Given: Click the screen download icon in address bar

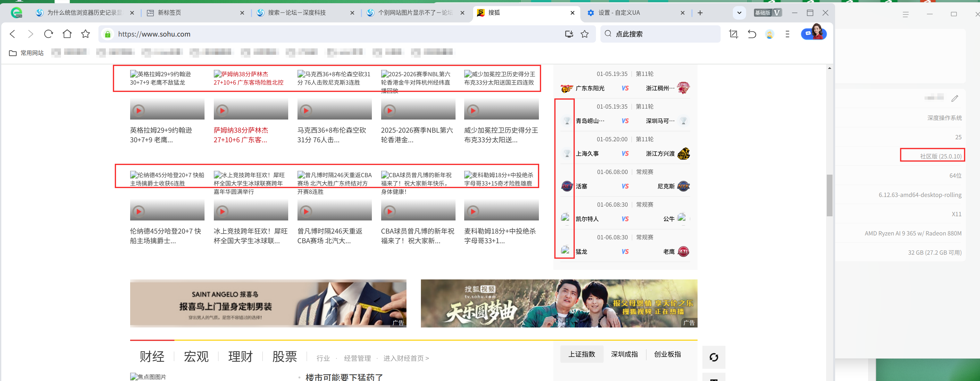Looking at the screenshot, I should coord(569,34).
